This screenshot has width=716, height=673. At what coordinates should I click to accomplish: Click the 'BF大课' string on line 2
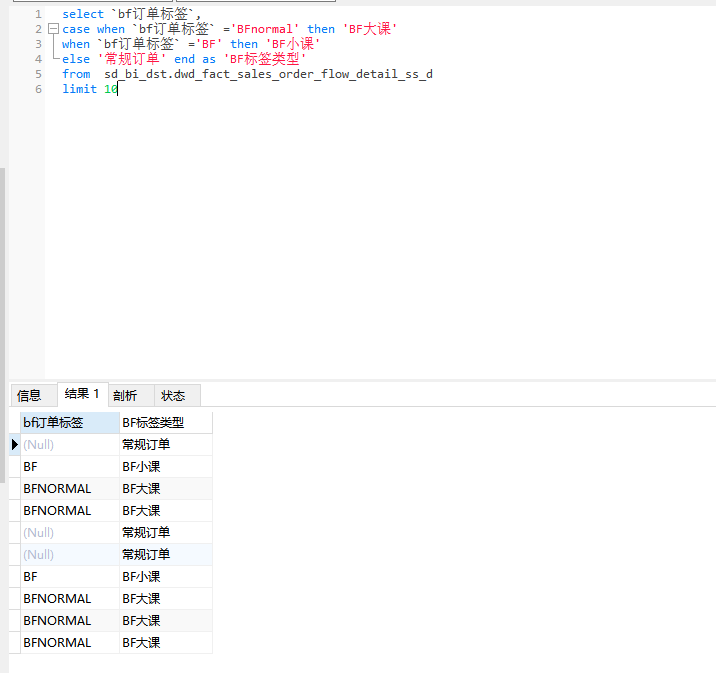(x=370, y=29)
